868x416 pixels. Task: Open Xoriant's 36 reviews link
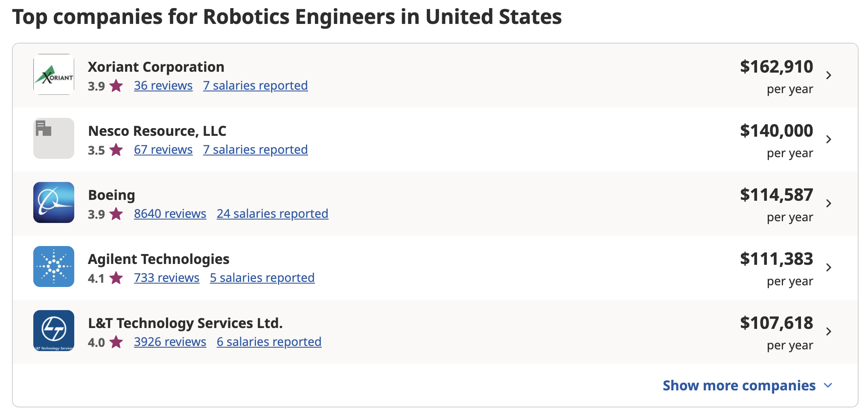pos(163,85)
